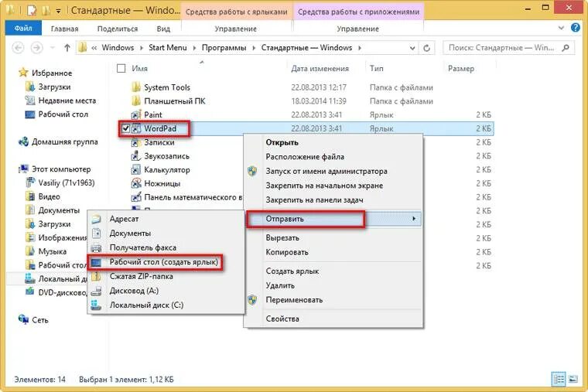Image resolution: width=588 pixels, height=392 pixels.
Task: Click the search magnifier icon
Action: tap(566, 48)
